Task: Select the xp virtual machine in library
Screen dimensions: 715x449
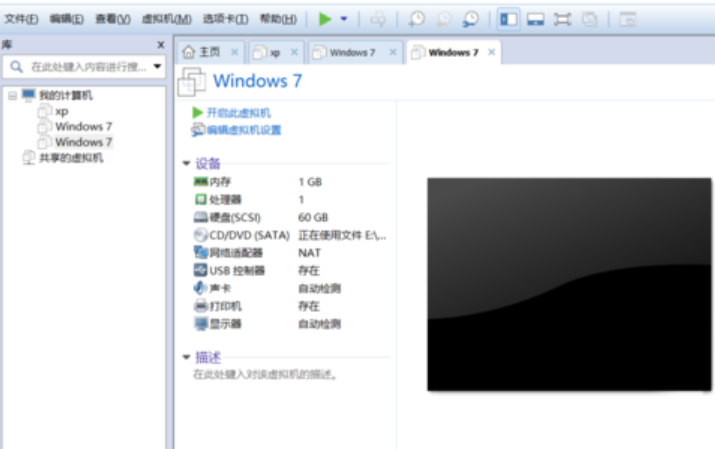Action: [x=62, y=111]
